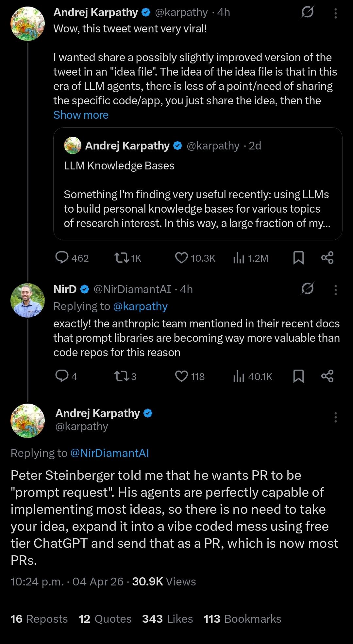Screen dimensions: 353x644
Task: Like the tweet showing 10.3K likes
Action: pyautogui.click(x=181, y=258)
